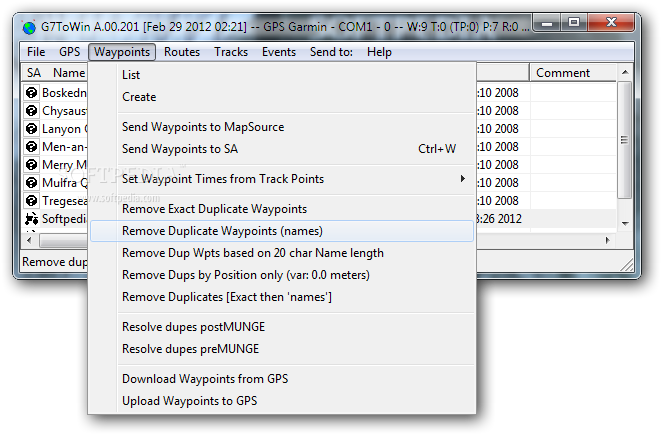The width and height of the screenshot is (662, 435).
Task: Click the SA column header
Action: click(34, 73)
